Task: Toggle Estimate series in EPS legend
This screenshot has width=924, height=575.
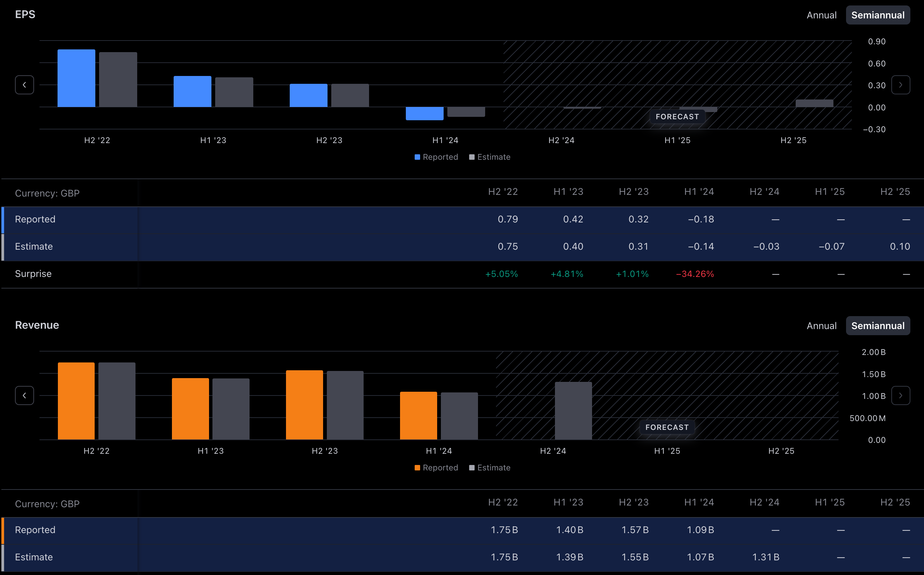Action: (490, 157)
